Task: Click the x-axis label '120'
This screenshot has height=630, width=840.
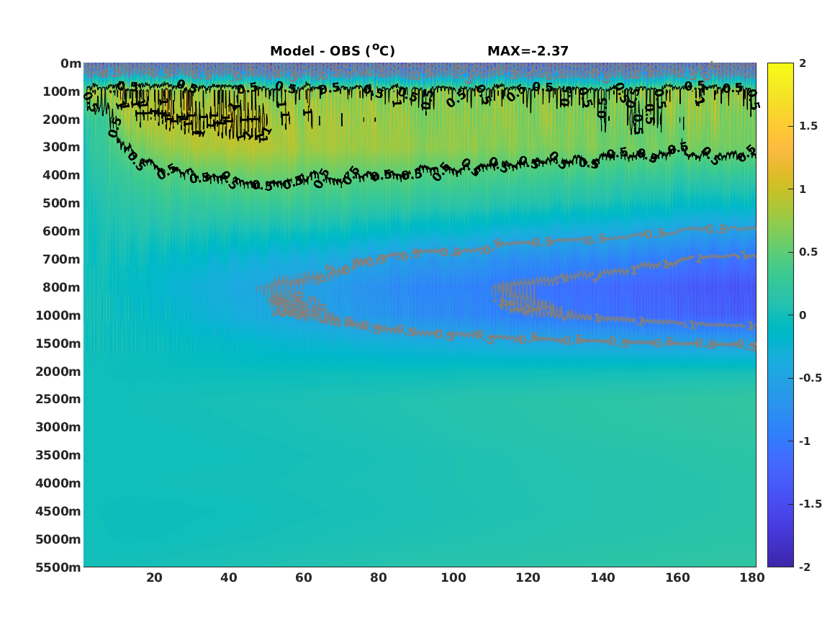Action: pos(528,577)
